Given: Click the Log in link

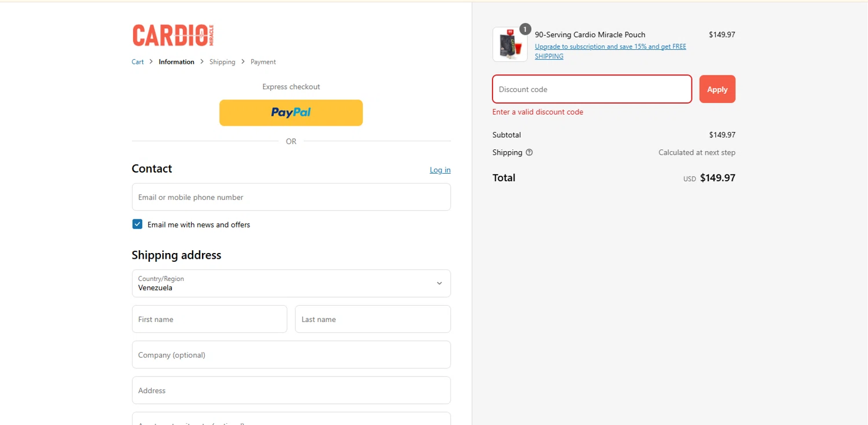Looking at the screenshot, I should (x=440, y=170).
